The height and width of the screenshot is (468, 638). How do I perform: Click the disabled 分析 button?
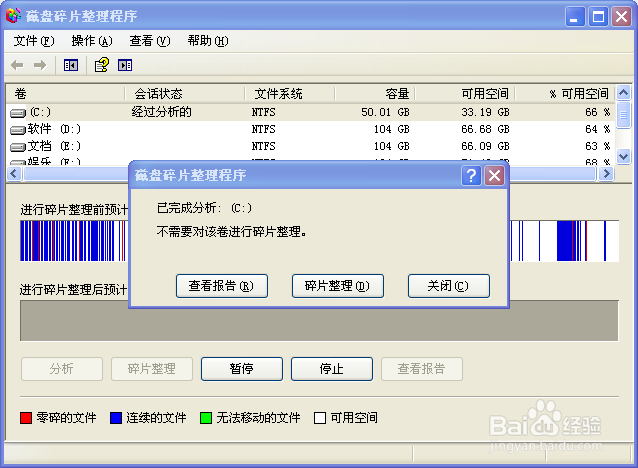click(x=62, y=369)
